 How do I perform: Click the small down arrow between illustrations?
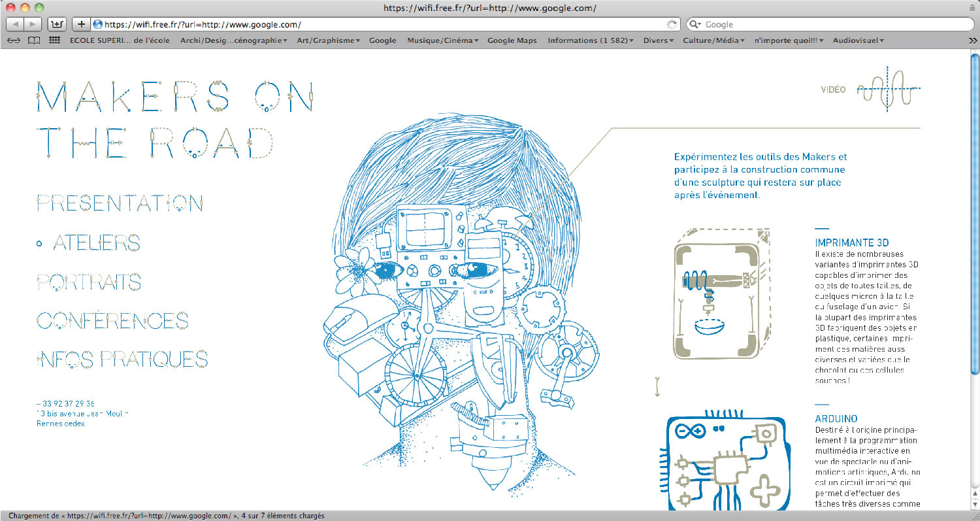(657, 386)
